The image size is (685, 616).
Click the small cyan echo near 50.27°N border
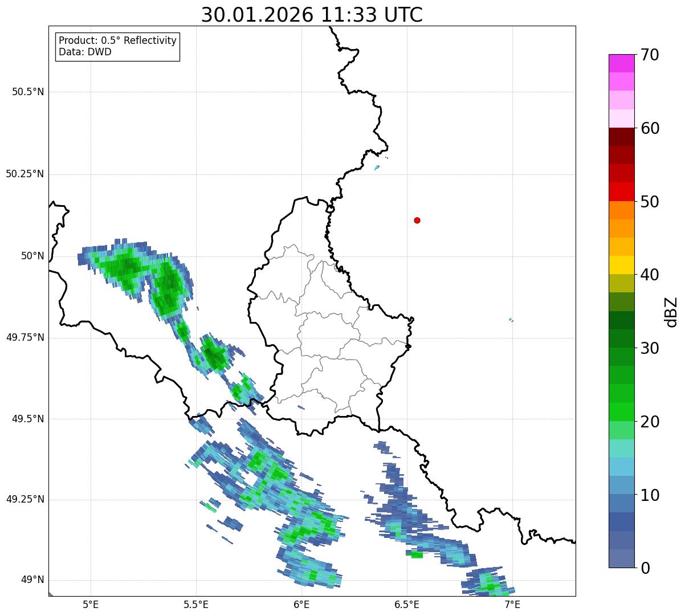pyautogui.click(x=377, y=168)
